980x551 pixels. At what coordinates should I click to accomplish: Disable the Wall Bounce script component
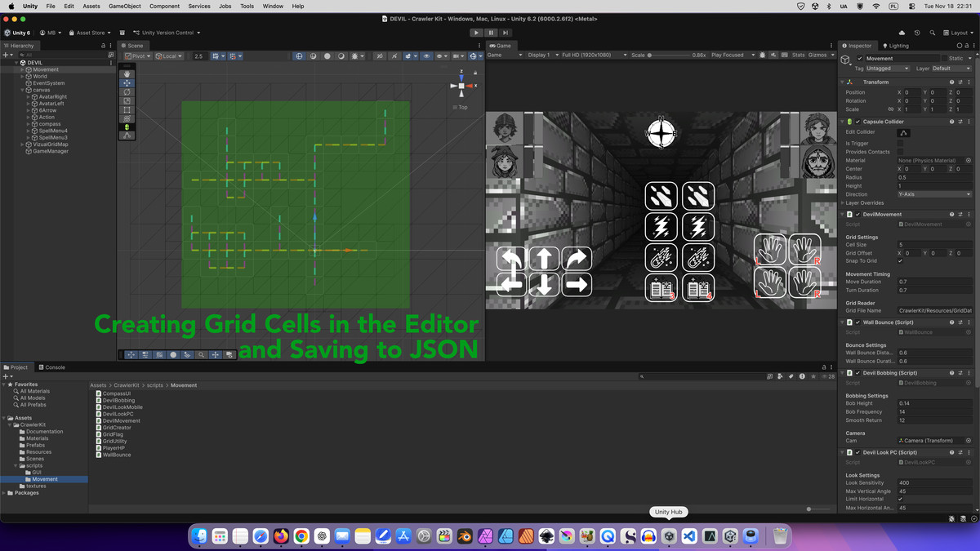[x=859, y=322]
